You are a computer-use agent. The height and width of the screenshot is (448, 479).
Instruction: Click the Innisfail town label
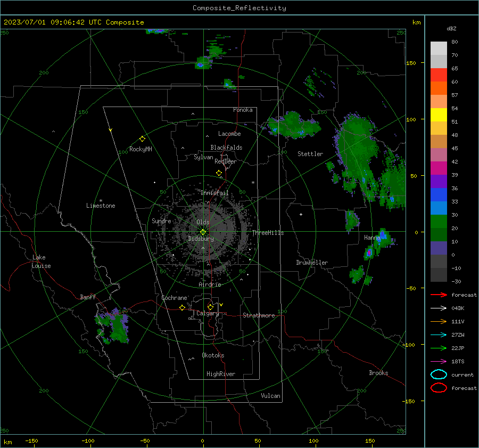(x=214, y=193)
